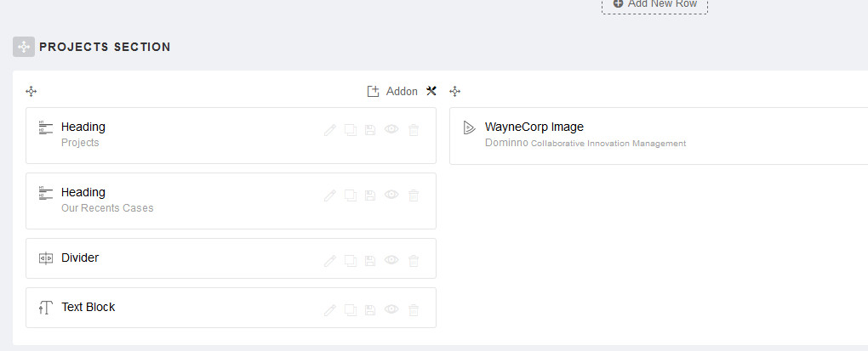The width and height of the screenshot is (868, 351).
Task: Open column tools icon beside Addon
Action: (x=431, y=91)
